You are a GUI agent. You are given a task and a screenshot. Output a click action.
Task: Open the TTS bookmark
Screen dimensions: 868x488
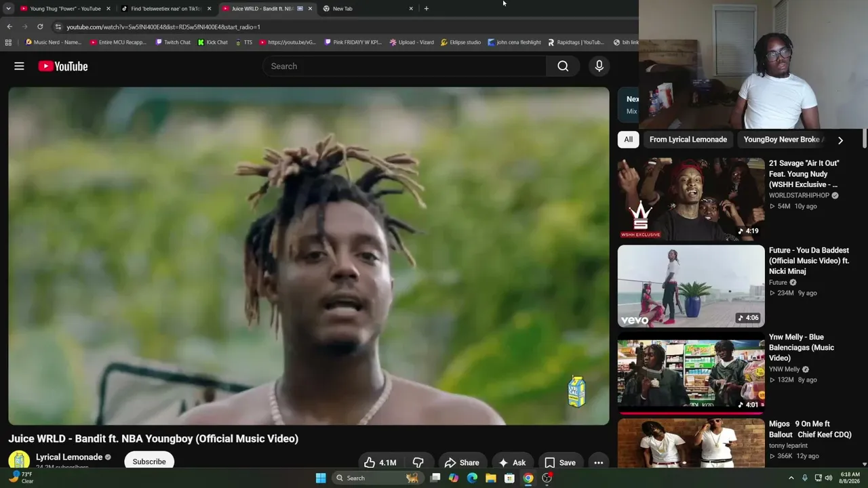click(x=243, y=42)
